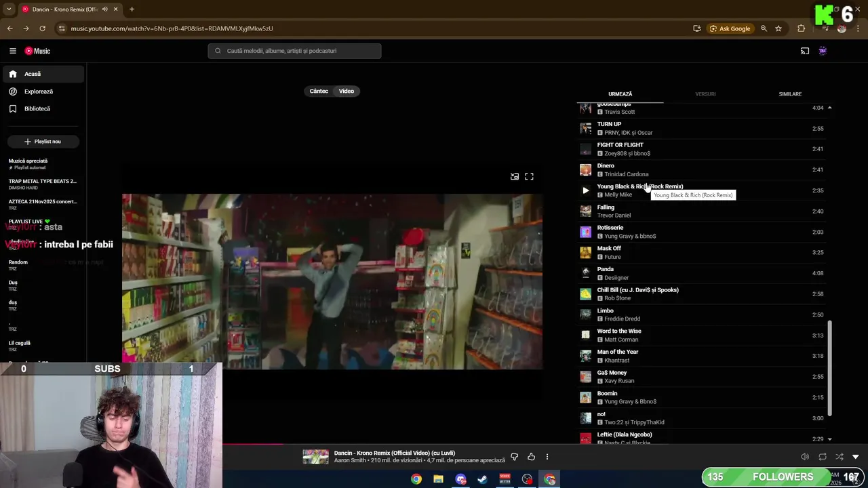Open AZTECA 21Nov2025 concert playlist
Image resolution: width=868 pixels, height=488 pixels.
tap(43, 205)
